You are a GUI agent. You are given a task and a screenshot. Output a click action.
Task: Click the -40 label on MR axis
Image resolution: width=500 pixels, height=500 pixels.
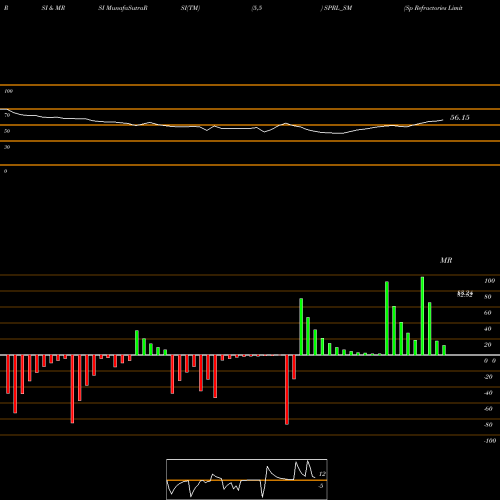click(488, 393)
